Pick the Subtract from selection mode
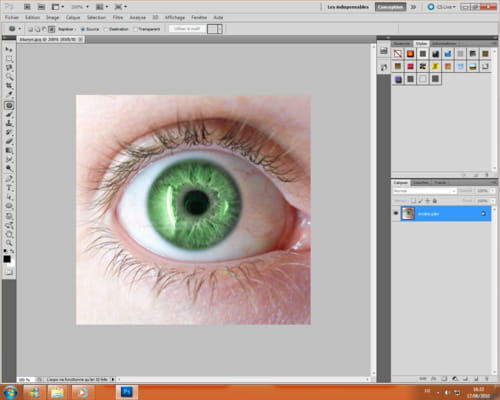This screenshot has width=500, height=400. pyautogui.click(x=44, y=29)
